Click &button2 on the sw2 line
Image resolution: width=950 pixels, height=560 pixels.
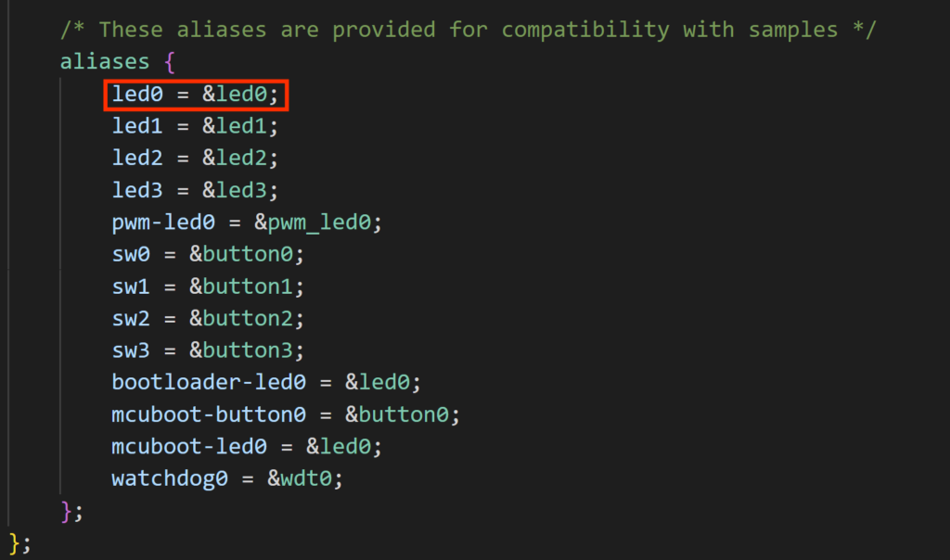247,318
